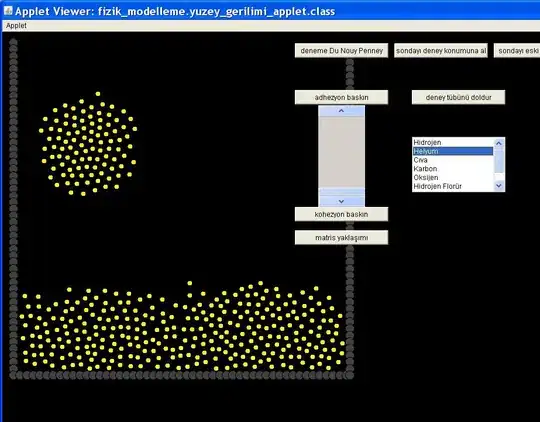Image resolution: width=540 pixels, height=422 pixels.
Task: Click the Applet Viewer Java title bar icon
Action: 8,11
